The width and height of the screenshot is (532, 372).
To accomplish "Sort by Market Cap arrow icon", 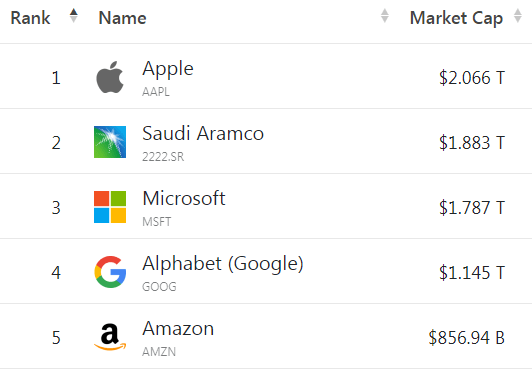I will pos(517,16).
